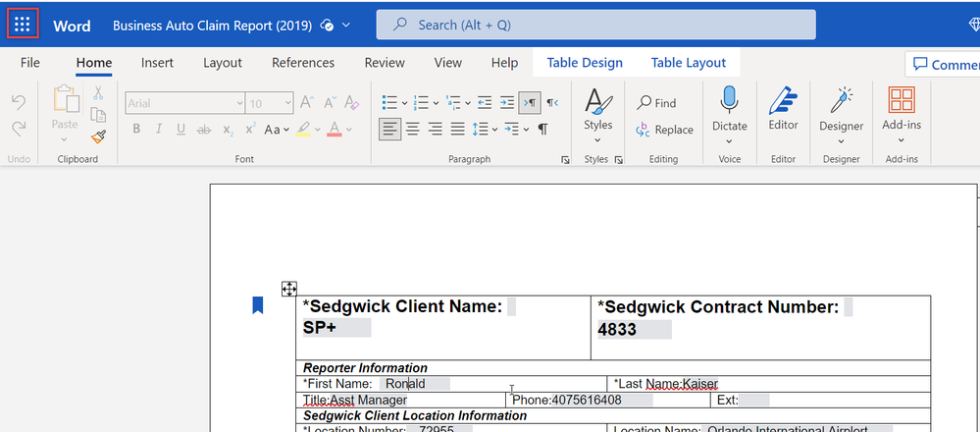This screenshot has width=980, height=432.
Task: Decrease font size with Shrink Font
Action: click(x=330, y=102)
